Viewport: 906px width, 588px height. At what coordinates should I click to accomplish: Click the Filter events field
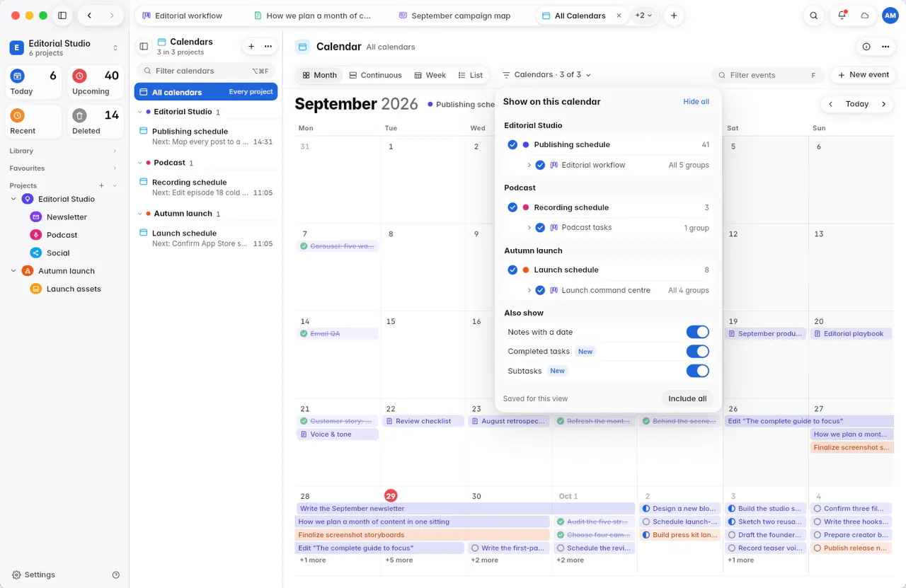click(768, 75)
